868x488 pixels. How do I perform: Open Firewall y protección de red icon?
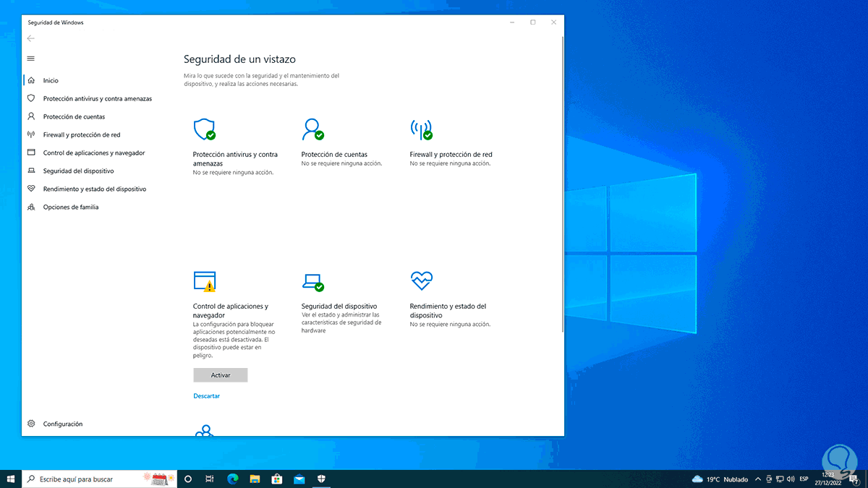point(422,128)
